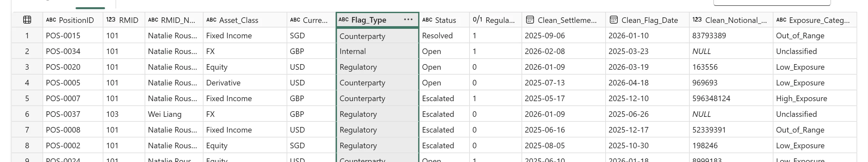Viewport: 868px width, 162px height.
Task: Select the Status column header
Action: click(x=444, y=20)
